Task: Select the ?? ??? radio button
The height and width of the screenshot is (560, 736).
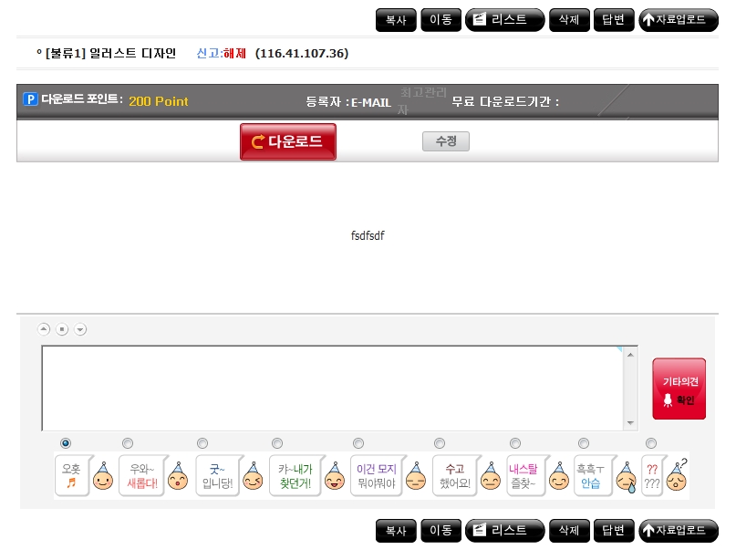Action: tap(651, 443)
